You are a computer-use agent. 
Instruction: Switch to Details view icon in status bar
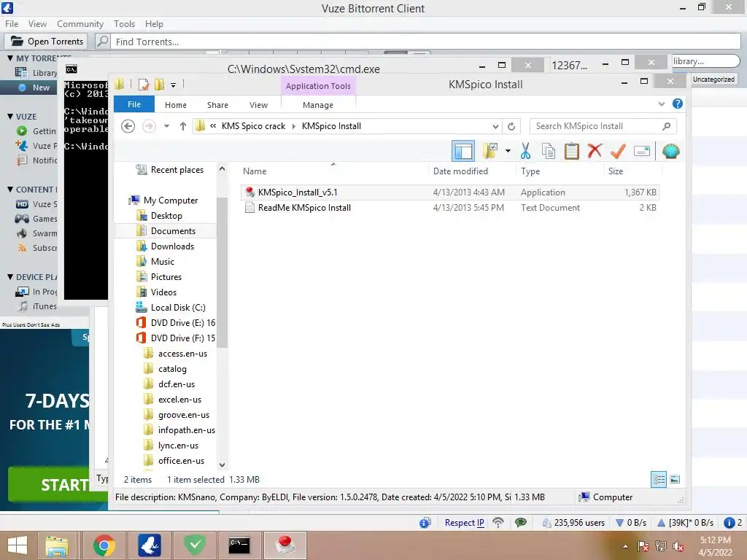659,479
